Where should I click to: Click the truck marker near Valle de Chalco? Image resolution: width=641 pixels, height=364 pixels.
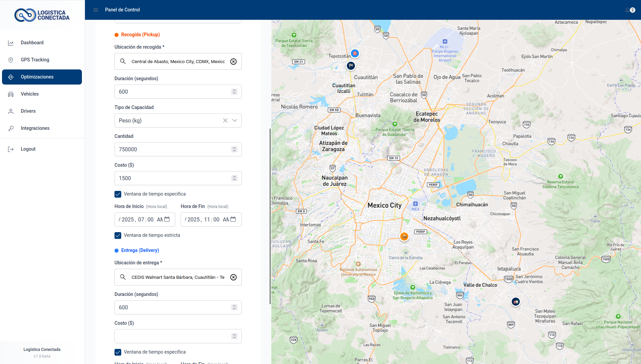click(516, 302)
